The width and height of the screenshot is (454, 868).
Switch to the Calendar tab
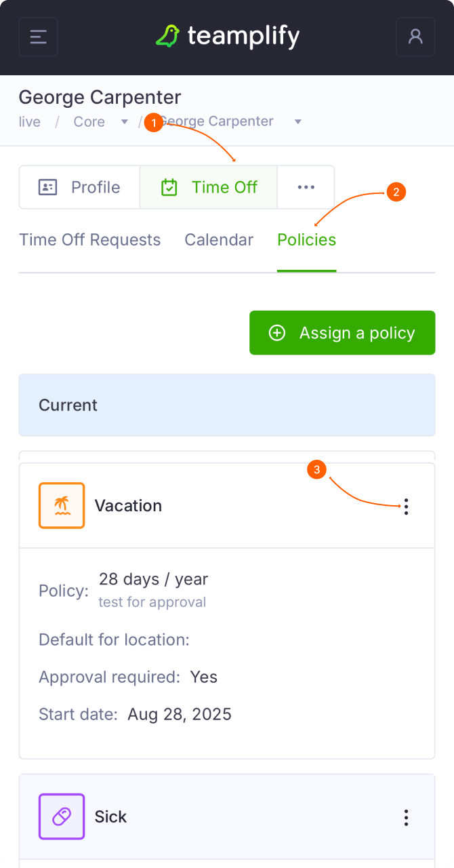219,240
